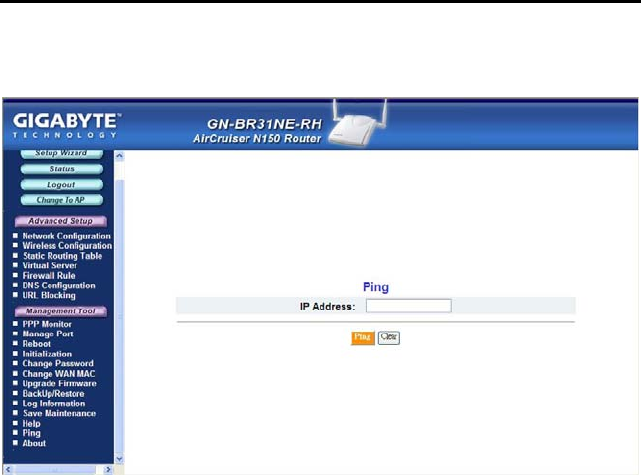Select the Advanced Setup heading

pyautogui.click(x=61, y=221)
